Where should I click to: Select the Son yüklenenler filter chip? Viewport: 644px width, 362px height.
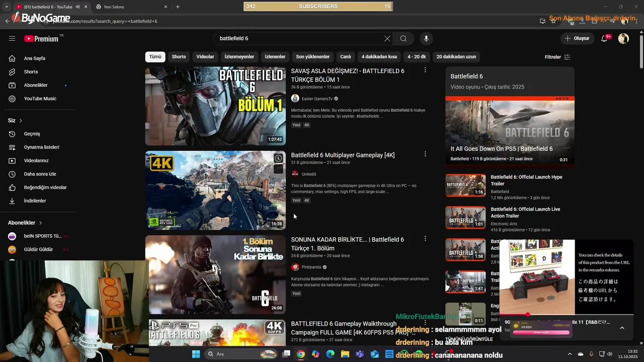click(313, 57)
